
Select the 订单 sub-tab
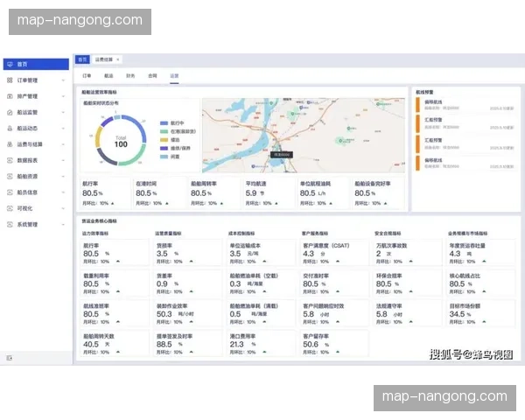click(87, 76)
